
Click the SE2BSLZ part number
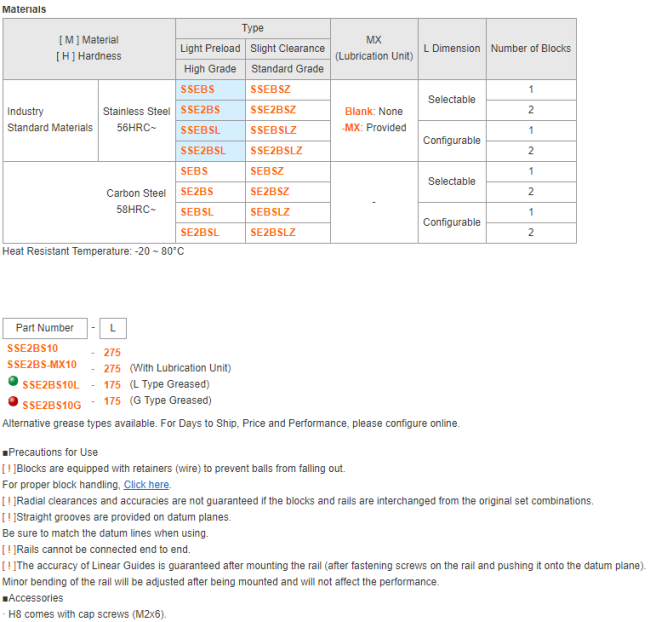(273, 232)
